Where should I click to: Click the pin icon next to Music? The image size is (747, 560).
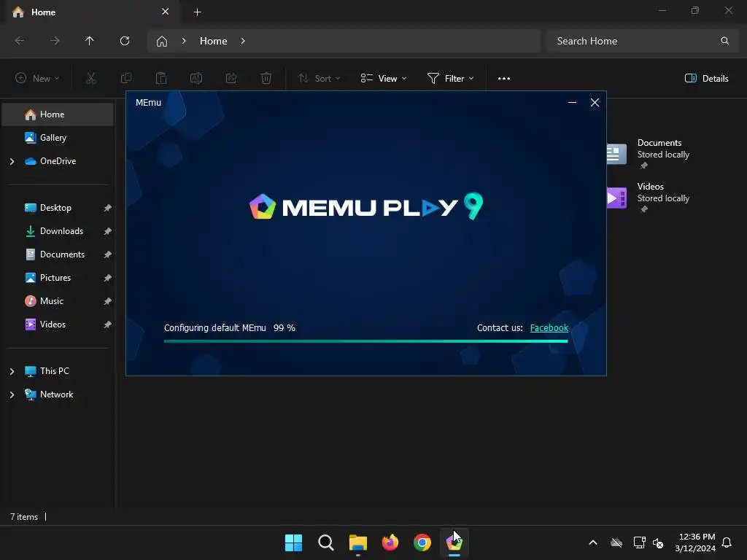point(108,301)
